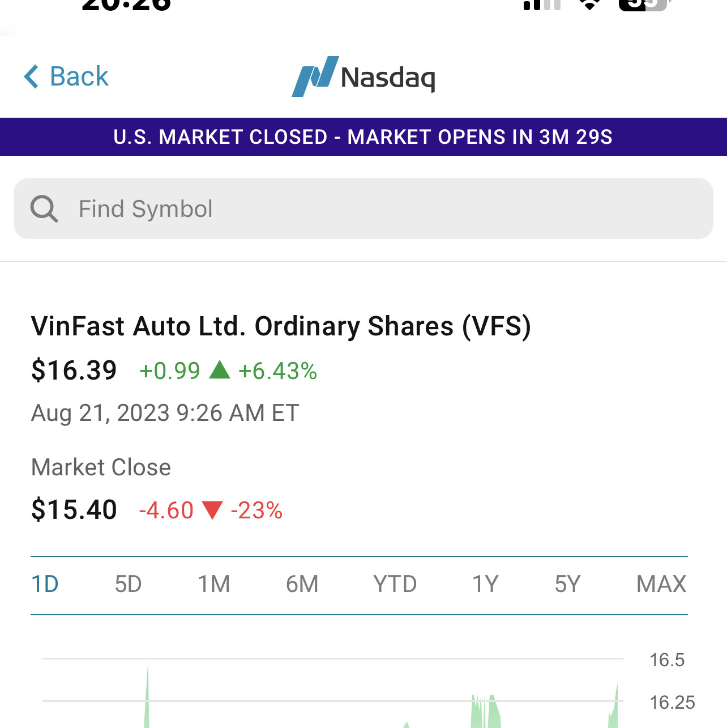This screenshot has width=727, height=728.
Task: Switch to the 6M chart view
Action: 302,584
